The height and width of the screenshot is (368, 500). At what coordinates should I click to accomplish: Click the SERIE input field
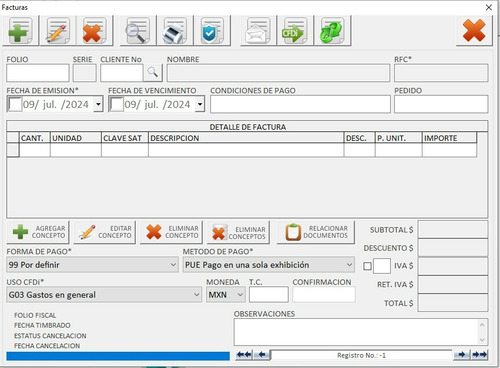pos(85,73)
